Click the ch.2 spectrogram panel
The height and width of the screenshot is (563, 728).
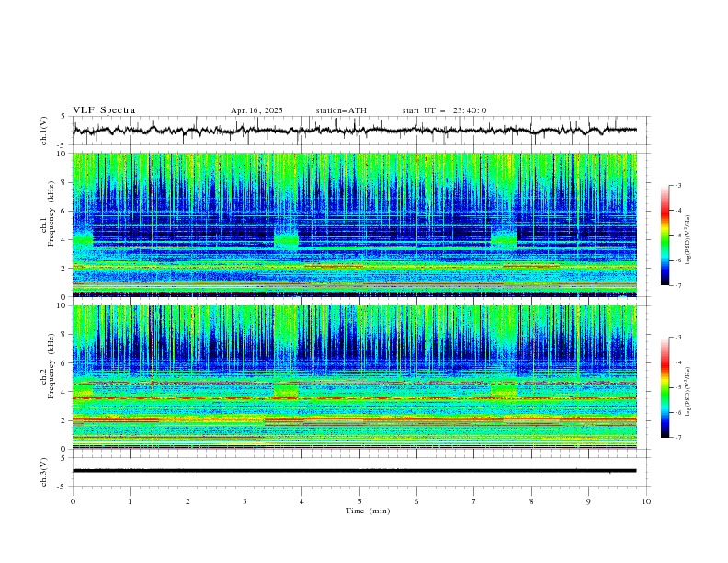coord(355,377)
